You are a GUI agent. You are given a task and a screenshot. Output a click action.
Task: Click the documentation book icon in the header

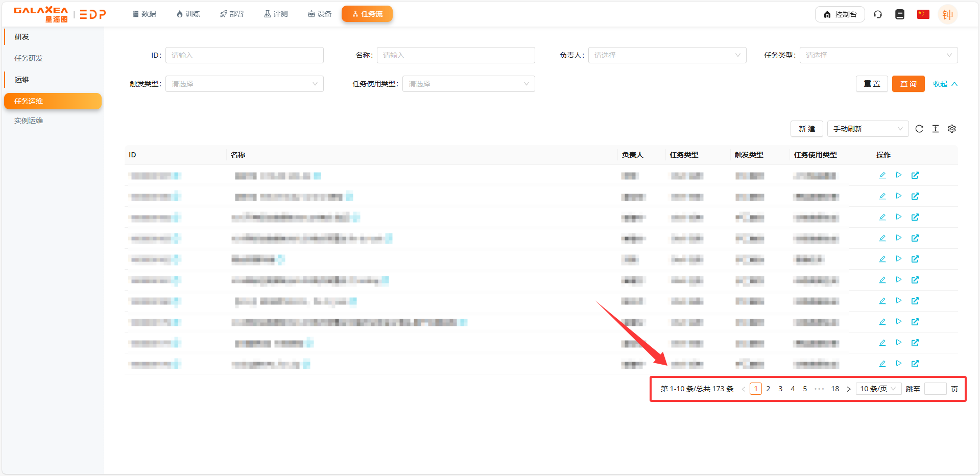(899, 14)
